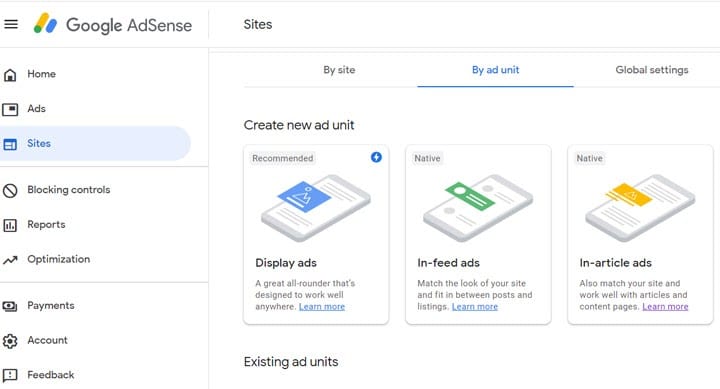Open the Payments section
This screenshot has width=720, height=389.
click(51, 305)
